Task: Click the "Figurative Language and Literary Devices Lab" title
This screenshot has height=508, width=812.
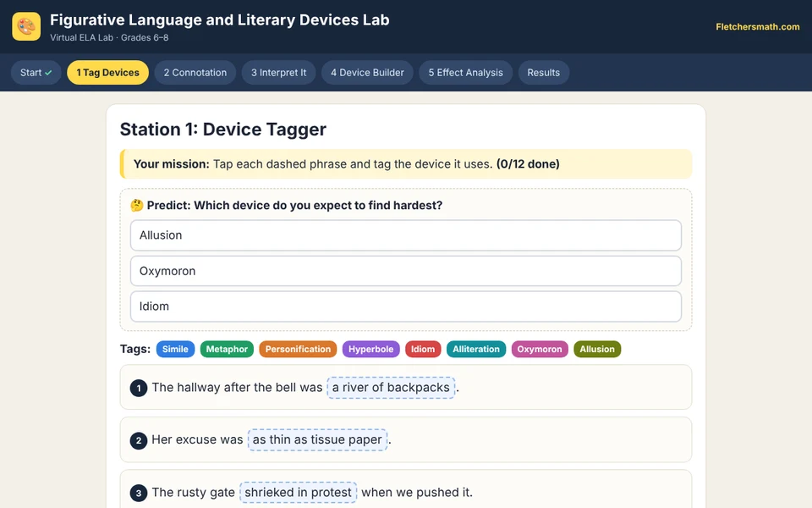Action: [x=220, y=19]
